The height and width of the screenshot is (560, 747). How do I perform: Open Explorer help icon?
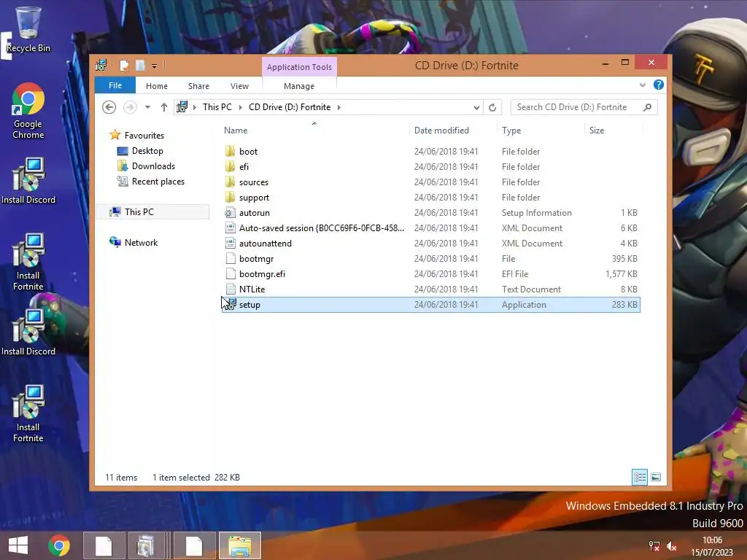click(x=659, y=85)
